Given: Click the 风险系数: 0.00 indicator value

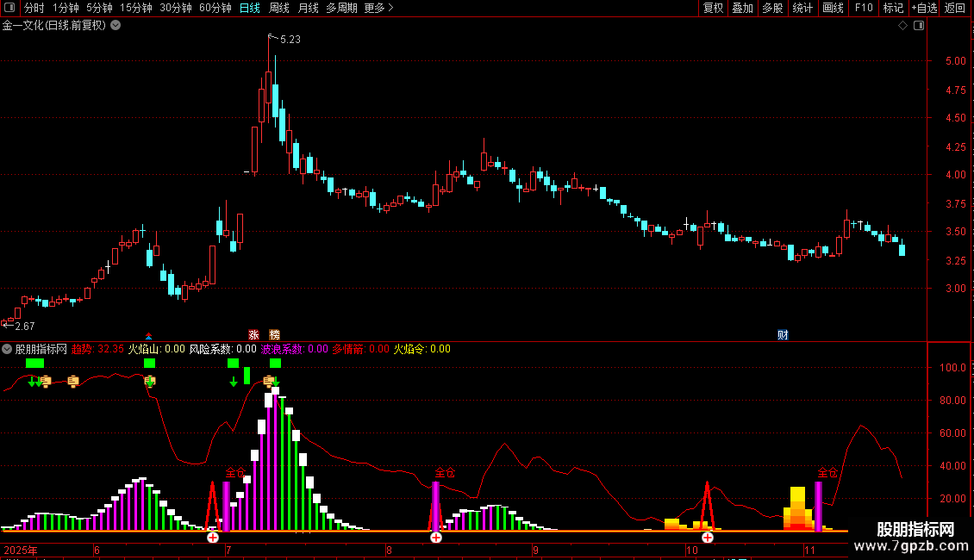Looking at the screenshot, I should pyautogui.click(x=223, y=349).
